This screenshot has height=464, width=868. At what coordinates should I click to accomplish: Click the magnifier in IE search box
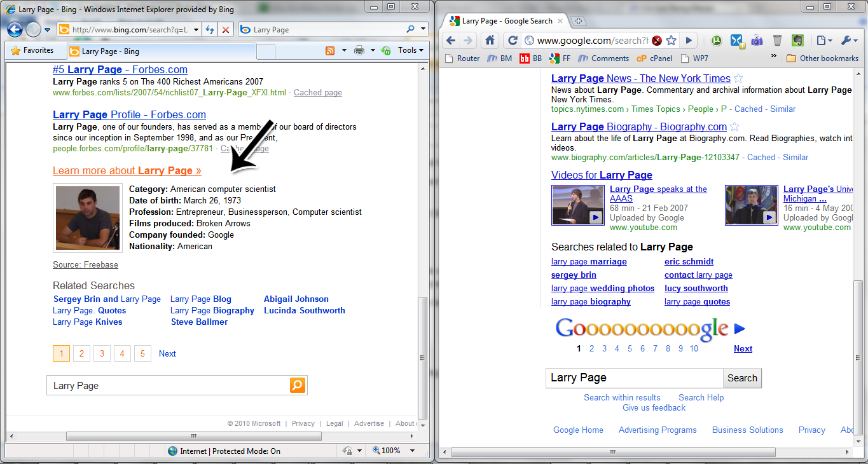click(x=411, y=29)
